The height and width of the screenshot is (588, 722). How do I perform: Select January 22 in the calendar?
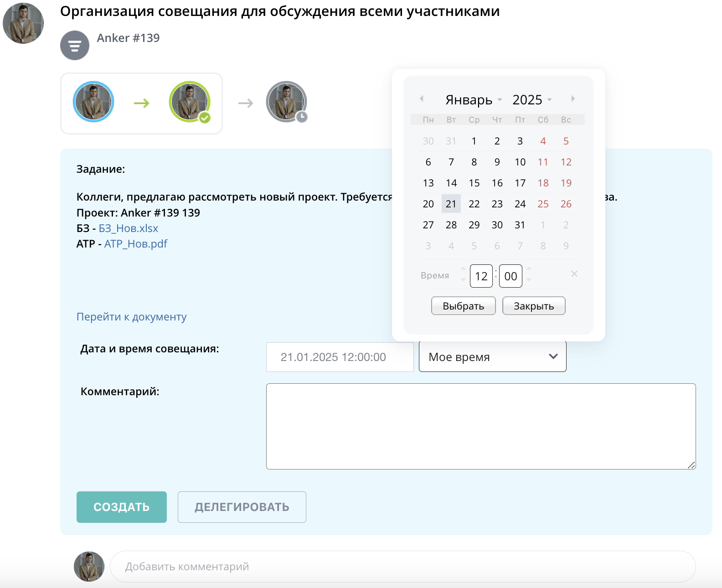(x=474, y=204)
